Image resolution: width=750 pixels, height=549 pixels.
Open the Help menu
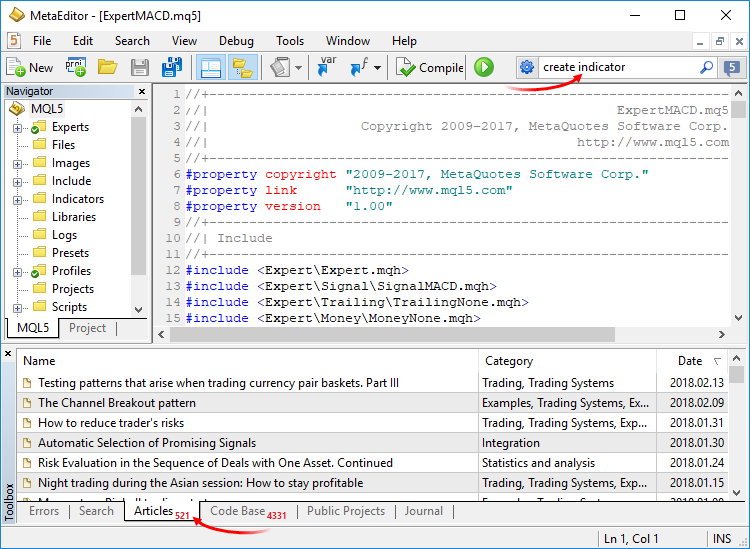tap(404, 41)
